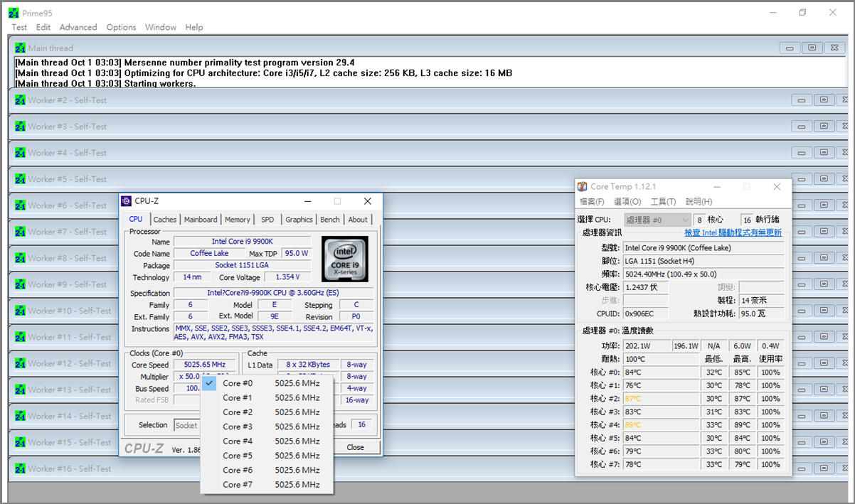Restore the Worker #16 child window
Image resolution: width=855 pixels, height=504 pixels.
tap(824, 468)
